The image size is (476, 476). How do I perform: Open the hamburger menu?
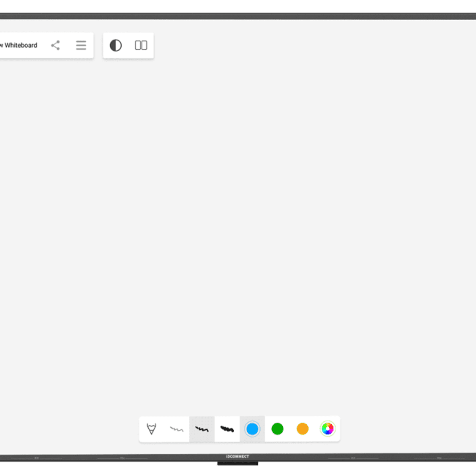(81, 45)
